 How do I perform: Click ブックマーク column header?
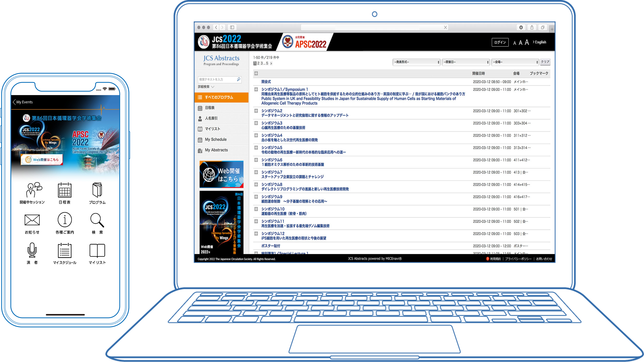(x=539, y=73)
